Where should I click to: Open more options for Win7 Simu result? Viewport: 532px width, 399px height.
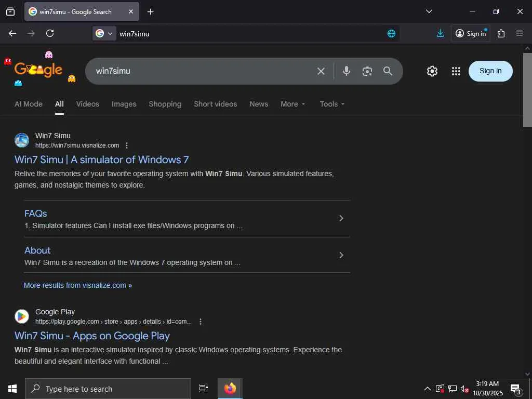click(127, 145)
